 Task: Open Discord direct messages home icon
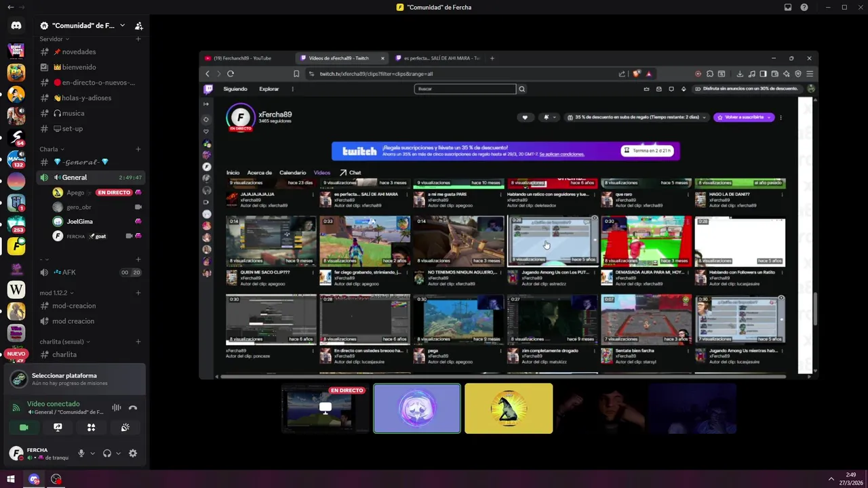click(x=16, y=26)
